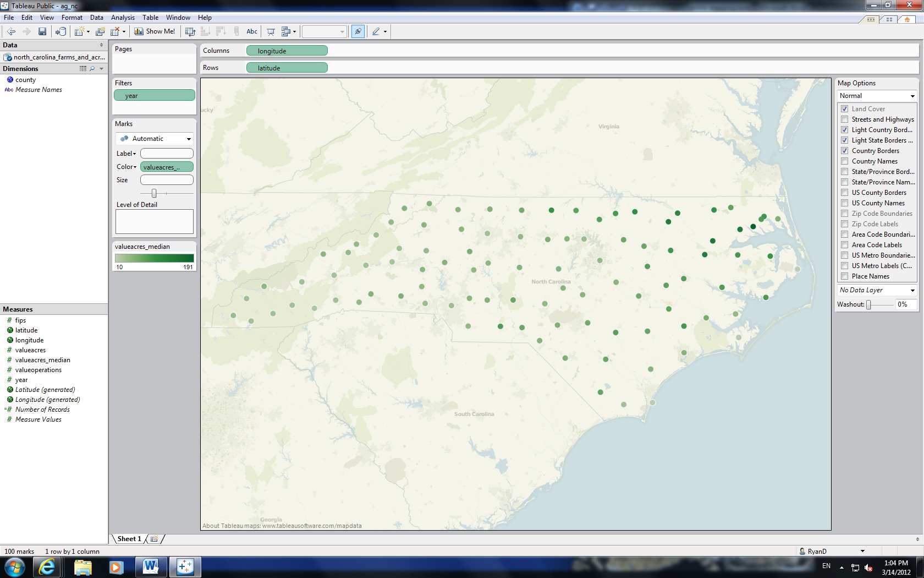Enable Place Names map layer
This screenshot has height=578, width=924.
click(x=845, y=276)
